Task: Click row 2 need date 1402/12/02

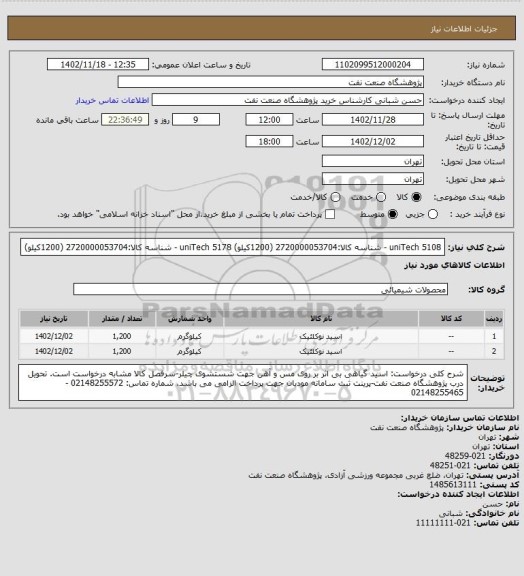Action: click(x=54, y=351)
